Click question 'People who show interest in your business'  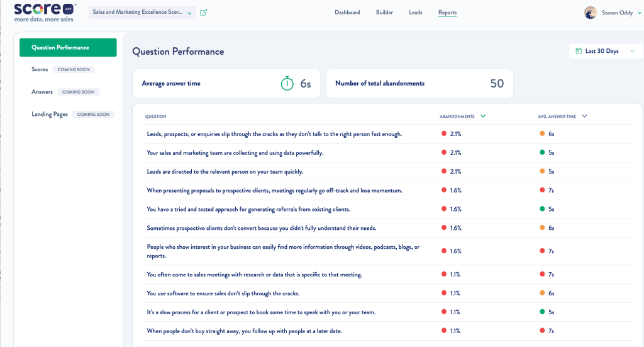(283, 251)
